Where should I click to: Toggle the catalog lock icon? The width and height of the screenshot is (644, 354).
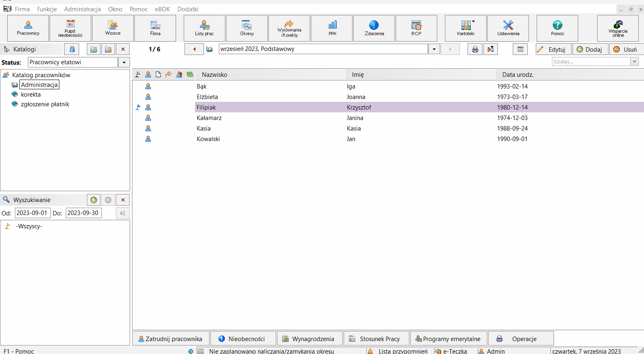[72, 49]
